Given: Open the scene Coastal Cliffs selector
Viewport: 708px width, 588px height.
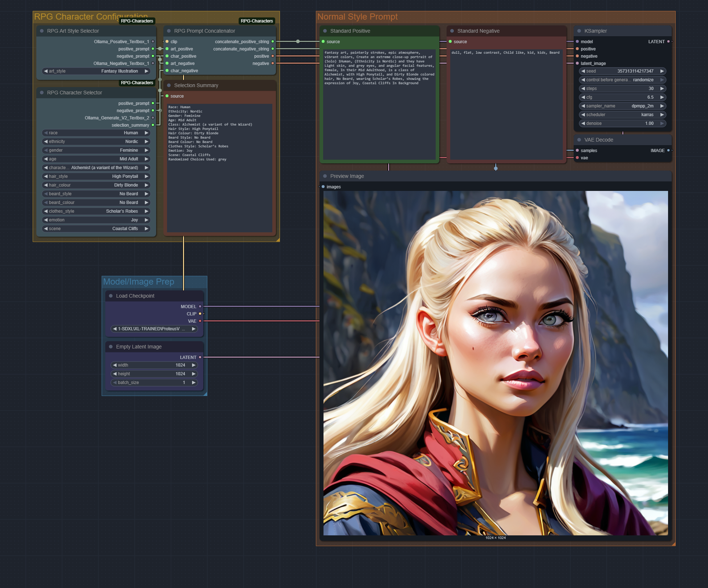Looking at the screenshot, I should pos(96,229).
